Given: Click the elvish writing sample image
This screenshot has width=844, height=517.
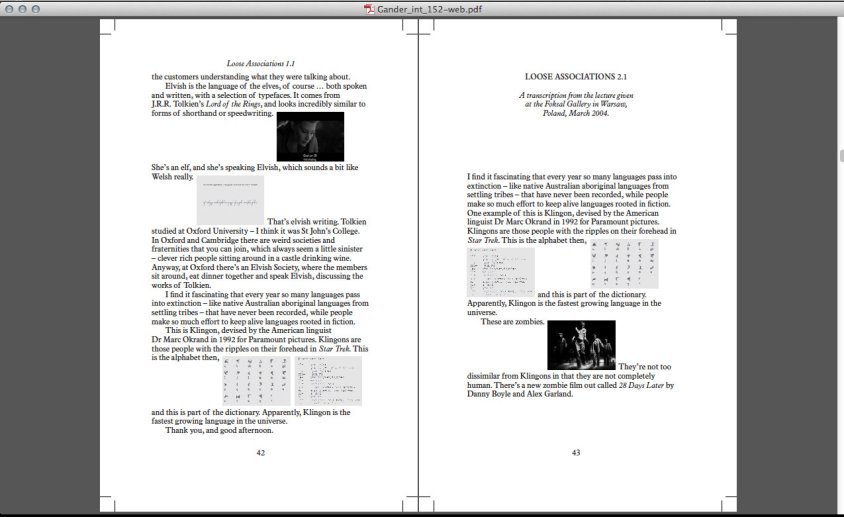Looking at the screenshot, I should click(x=230, y=200).
